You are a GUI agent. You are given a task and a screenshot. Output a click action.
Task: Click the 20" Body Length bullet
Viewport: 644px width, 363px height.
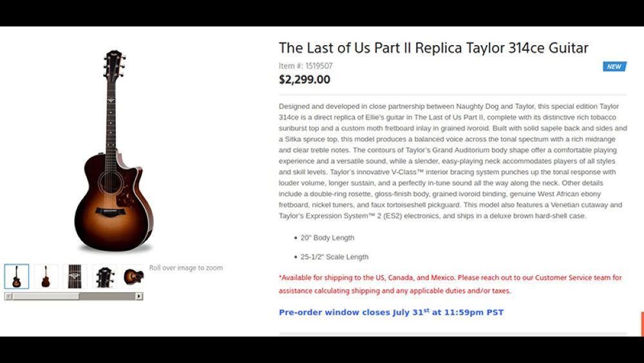click(x=327, y=238)
